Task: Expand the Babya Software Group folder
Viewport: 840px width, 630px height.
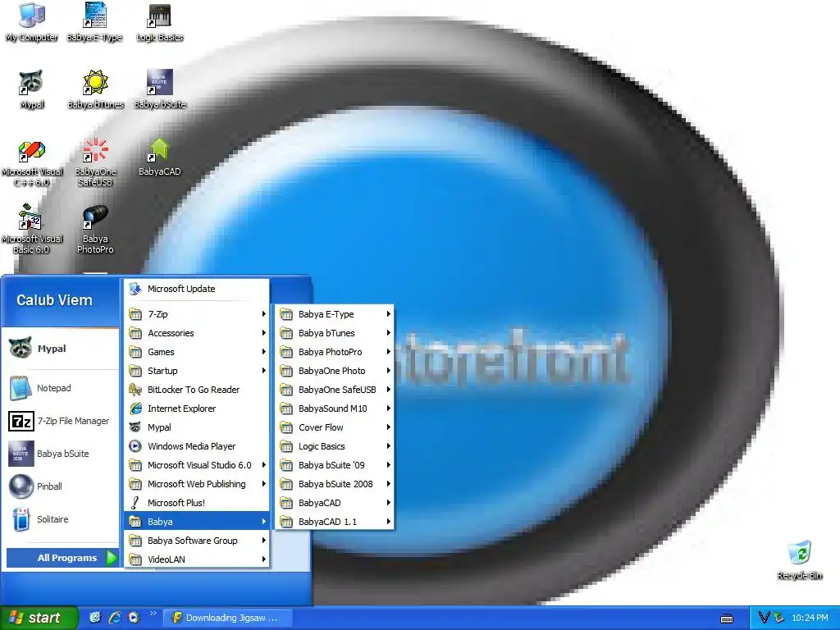Action: (x=197, y=541)
